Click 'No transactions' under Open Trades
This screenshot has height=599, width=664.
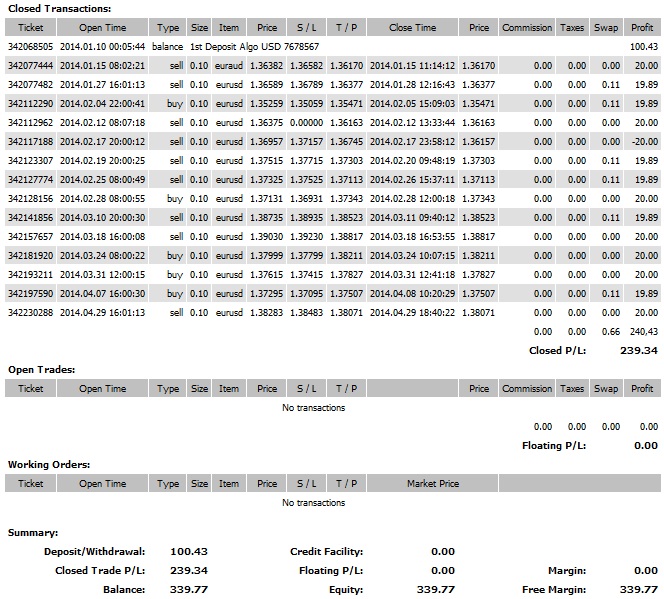tap(314, 408)
